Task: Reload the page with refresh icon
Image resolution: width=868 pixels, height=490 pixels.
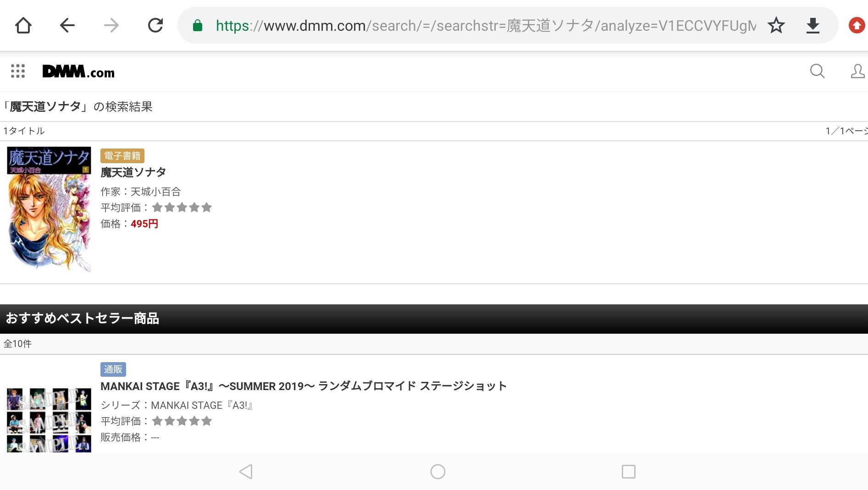Action: [155, 25]
